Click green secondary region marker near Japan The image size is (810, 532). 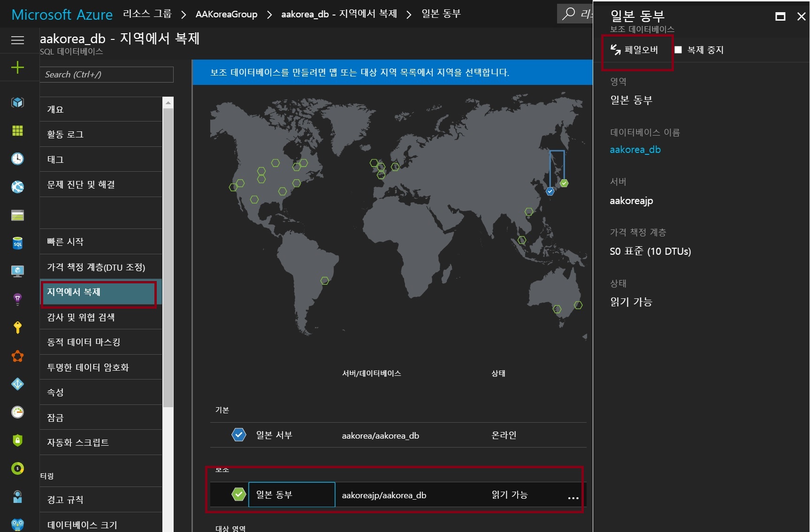click(564, 183)
